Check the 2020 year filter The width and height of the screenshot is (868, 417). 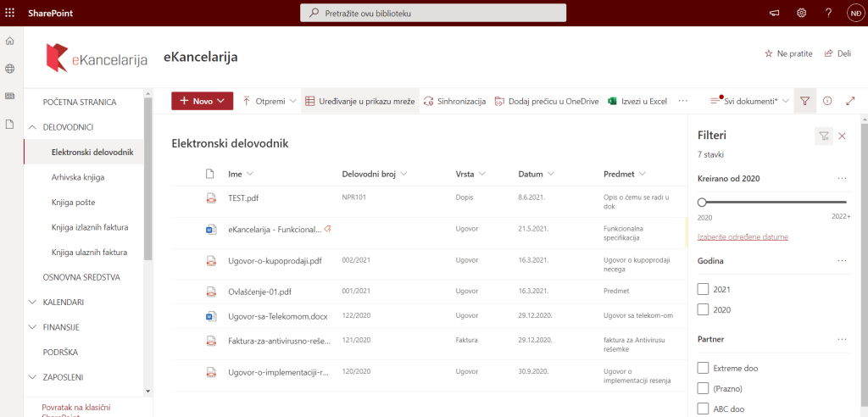pyautogui.click(x=702, y=310)
